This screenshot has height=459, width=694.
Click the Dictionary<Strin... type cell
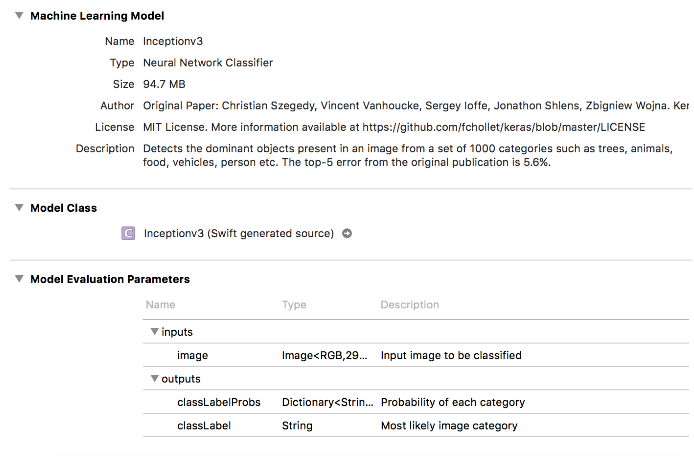coord(328,402)
